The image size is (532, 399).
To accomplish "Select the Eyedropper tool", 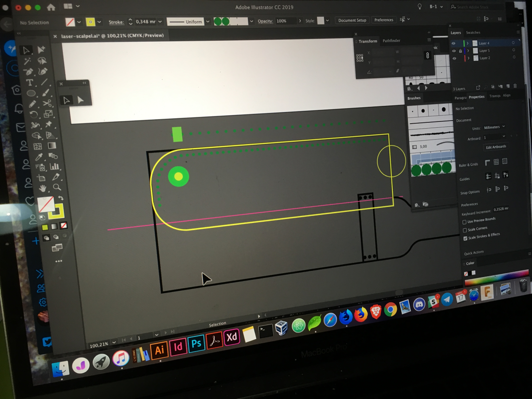I will point(39,157).
